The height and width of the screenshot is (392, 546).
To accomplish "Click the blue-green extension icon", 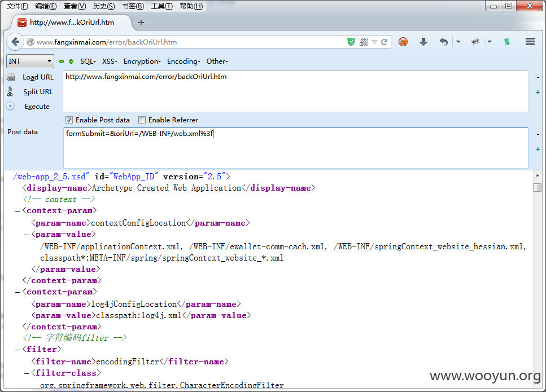I will (507, 42).
